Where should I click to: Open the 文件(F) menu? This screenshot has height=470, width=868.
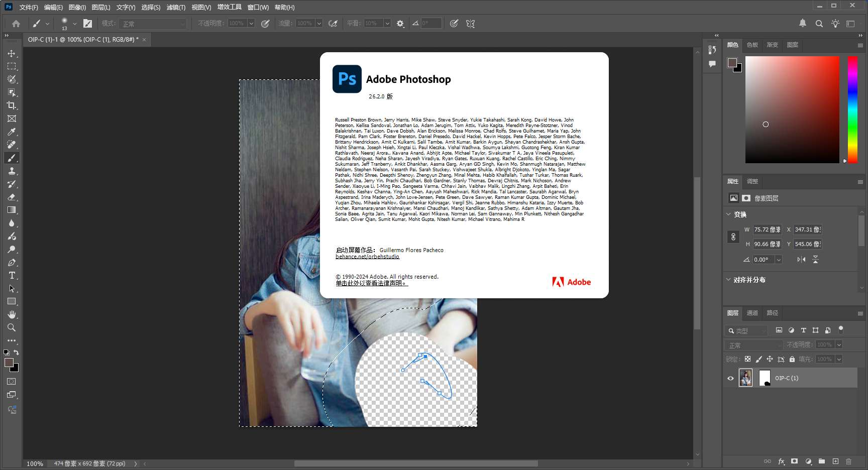[29, 7]
